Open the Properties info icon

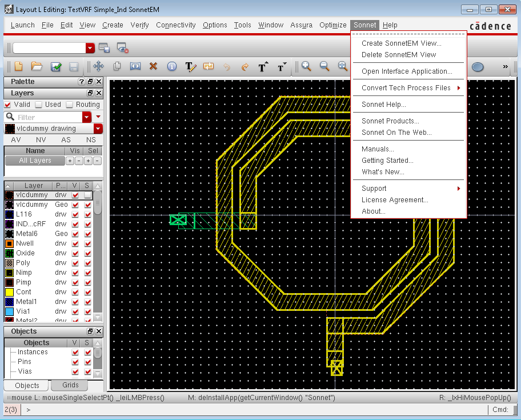click(x=172, y=66)
